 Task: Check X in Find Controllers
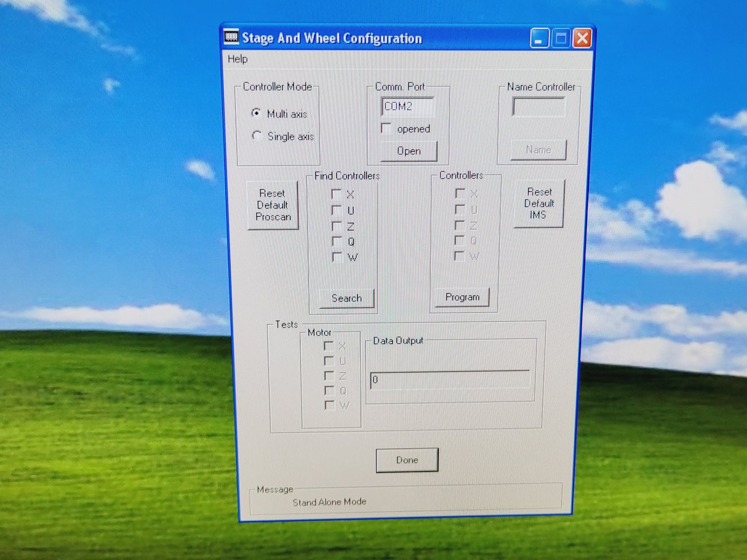tap(337, 194)
